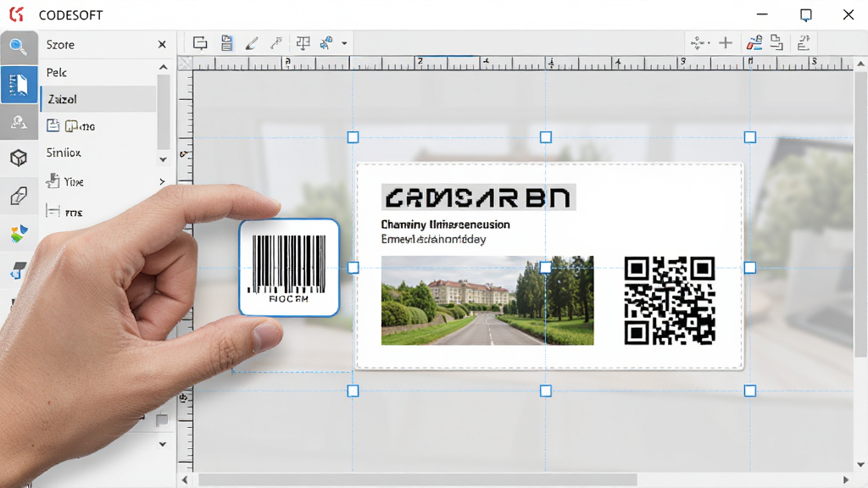Click the rightmost align rotate toolbar icon

point(804,42)
